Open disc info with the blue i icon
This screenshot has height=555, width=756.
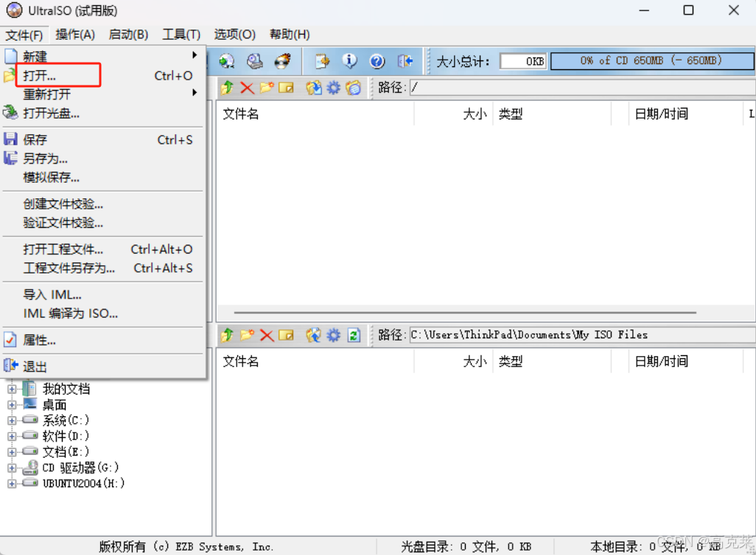click(349, 61)
